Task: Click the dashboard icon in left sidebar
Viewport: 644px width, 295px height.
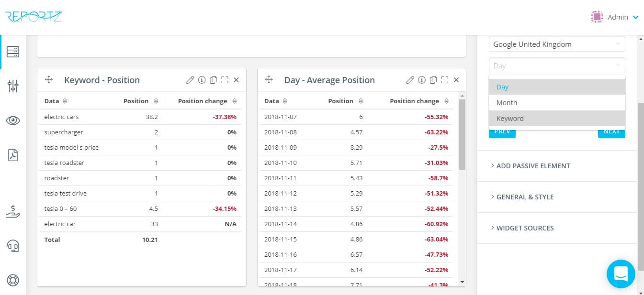Action: point(13,52)
